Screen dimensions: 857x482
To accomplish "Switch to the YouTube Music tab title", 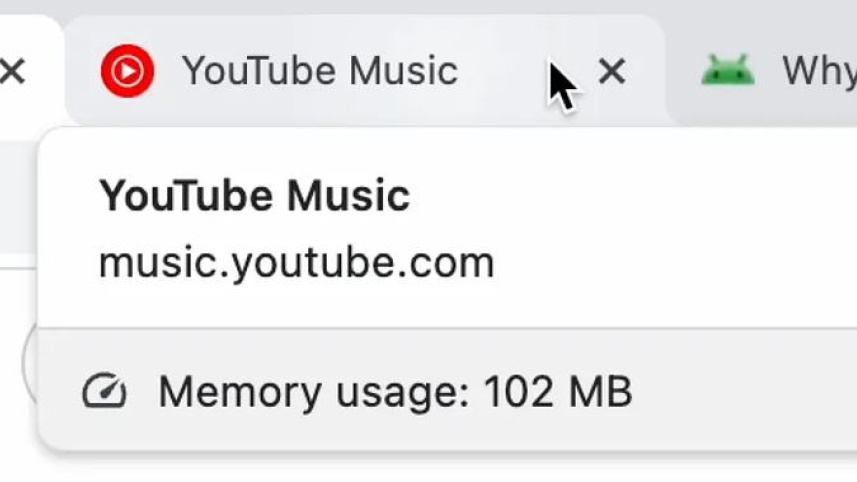I will click(x=319, y=71).
